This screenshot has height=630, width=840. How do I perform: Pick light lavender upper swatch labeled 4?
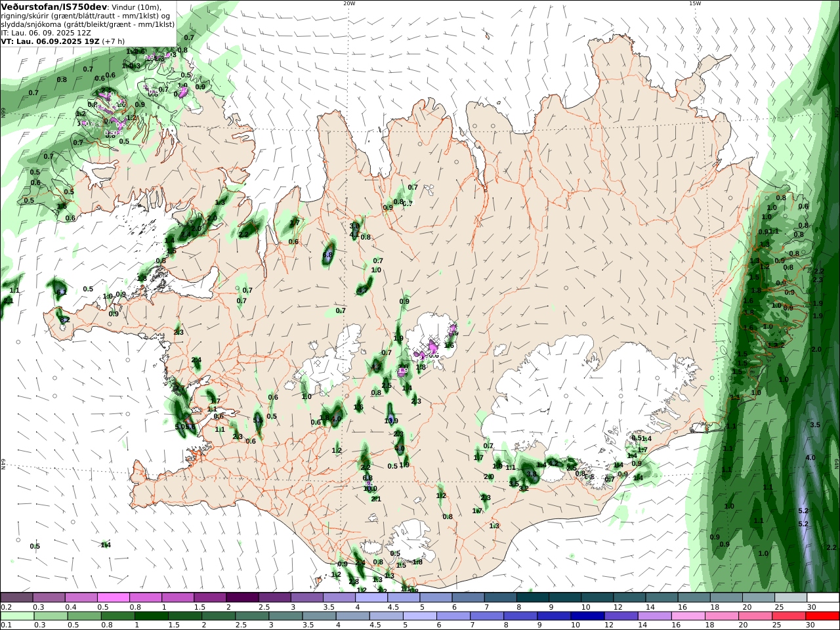[371, 598]
